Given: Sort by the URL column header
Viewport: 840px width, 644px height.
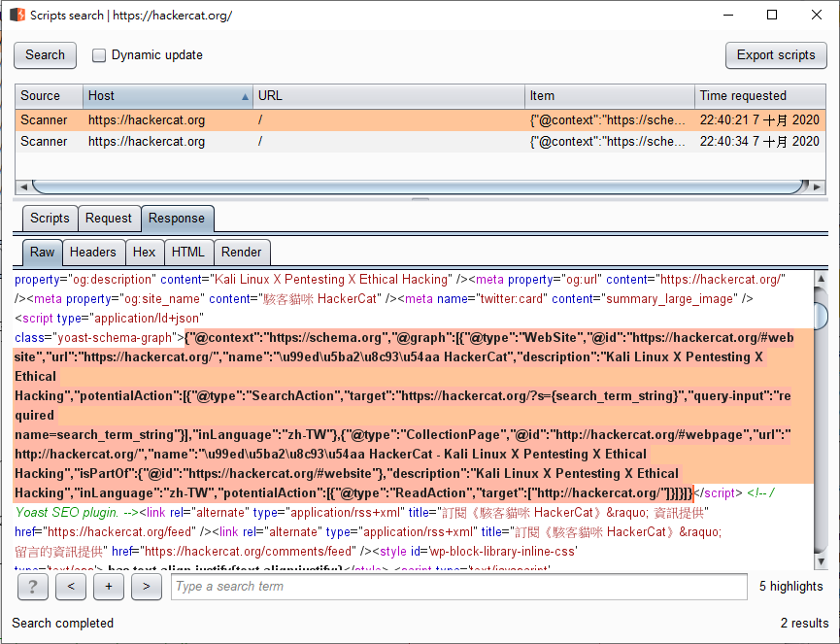Looking at the screenshot, I should (388, 96).
